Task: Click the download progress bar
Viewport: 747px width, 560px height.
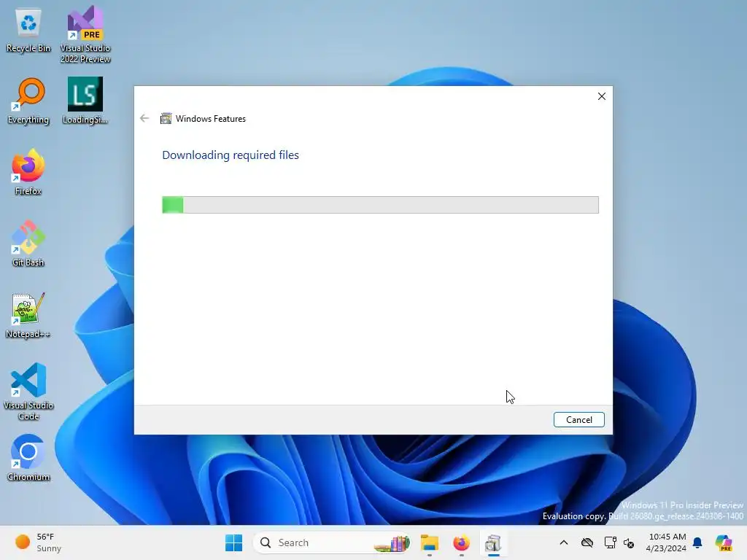Action: click(x=380, y=205)
